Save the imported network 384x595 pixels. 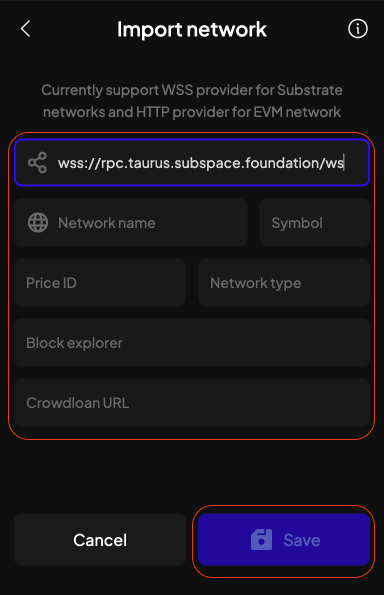pyautogui.click(x=284, y=540)
